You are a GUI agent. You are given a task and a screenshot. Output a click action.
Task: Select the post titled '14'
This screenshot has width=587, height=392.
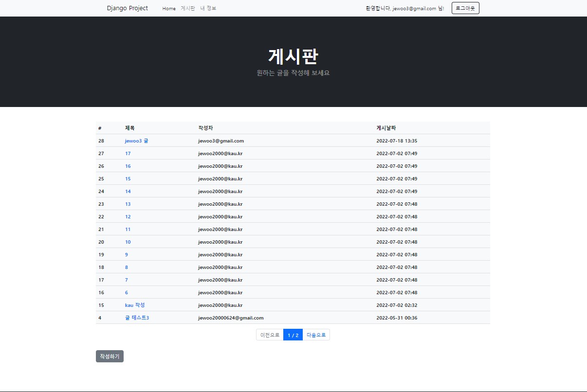[x=128, y=191]
